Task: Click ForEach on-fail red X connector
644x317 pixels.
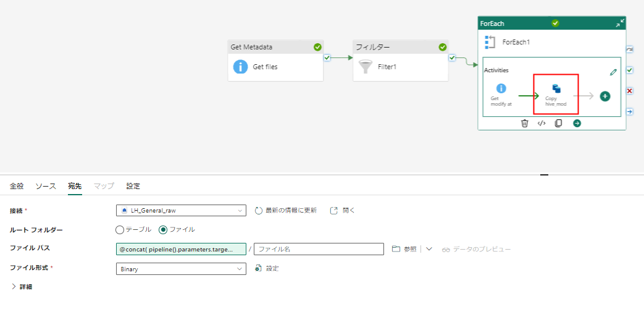Action: click(x=630, y=91)
